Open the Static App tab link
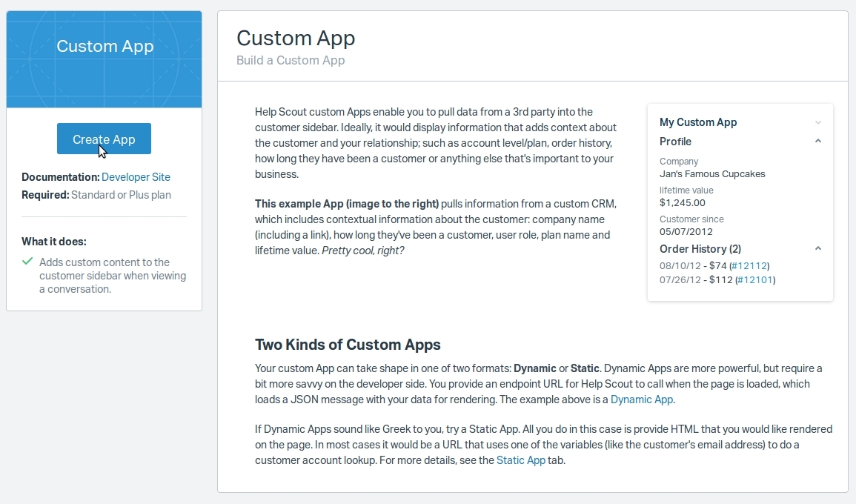 [521, 460]
